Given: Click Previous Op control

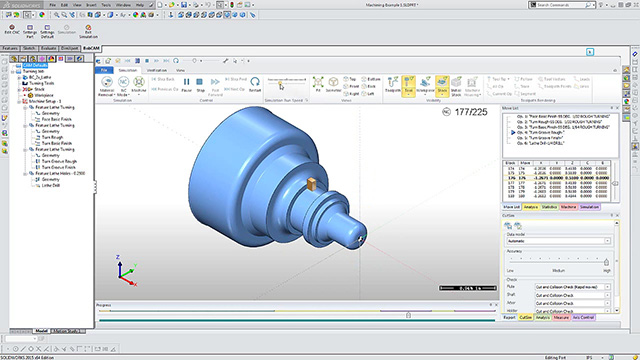Looking at the screenshot, I should [x=165, y=89].
